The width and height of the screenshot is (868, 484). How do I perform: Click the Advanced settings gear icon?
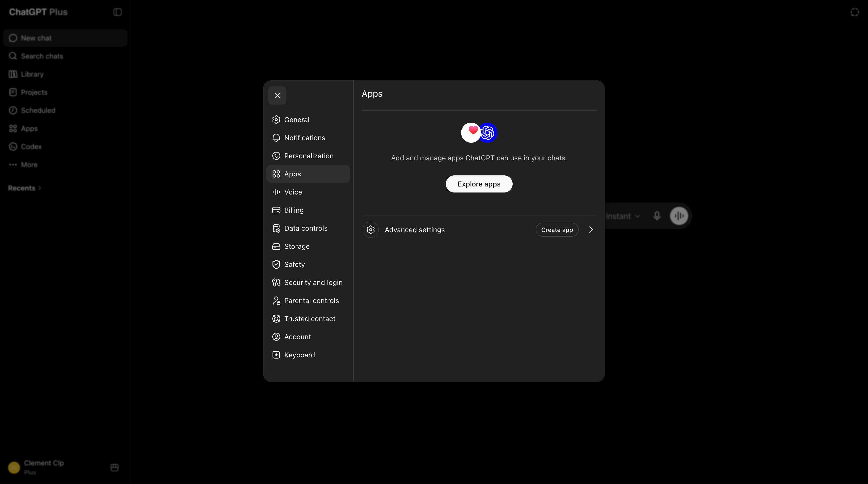[370, 230]
